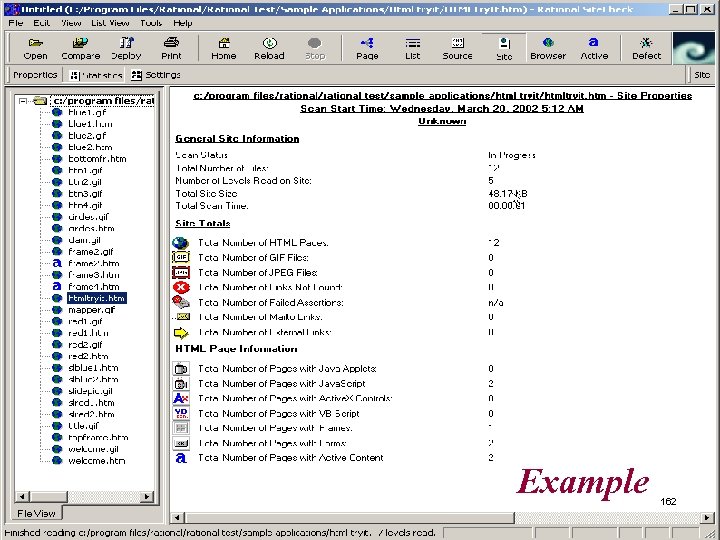Select the highlighted htmltryit.htm item
Image resolution: width=720 pixels, height=540 pixels.
pos(96,298)
